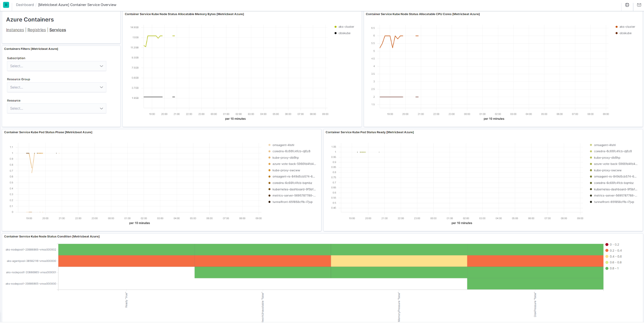Click the Containers Filters panel title
This screenshot has width=644, height=323.
(31, 49)
